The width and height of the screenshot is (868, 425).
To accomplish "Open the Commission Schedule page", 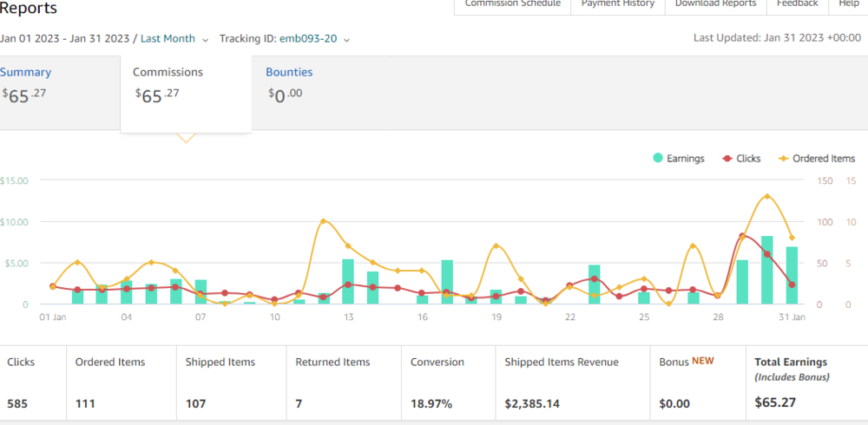I will (x=512, y=4).
